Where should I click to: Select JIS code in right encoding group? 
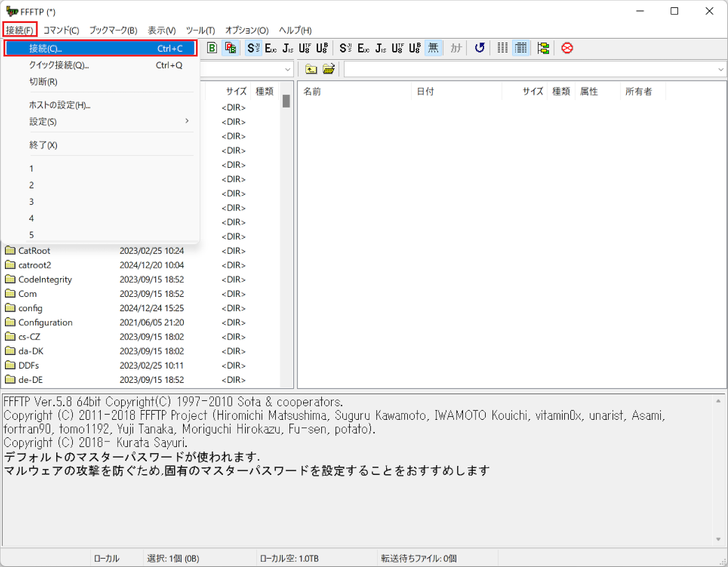click(380, 48)
